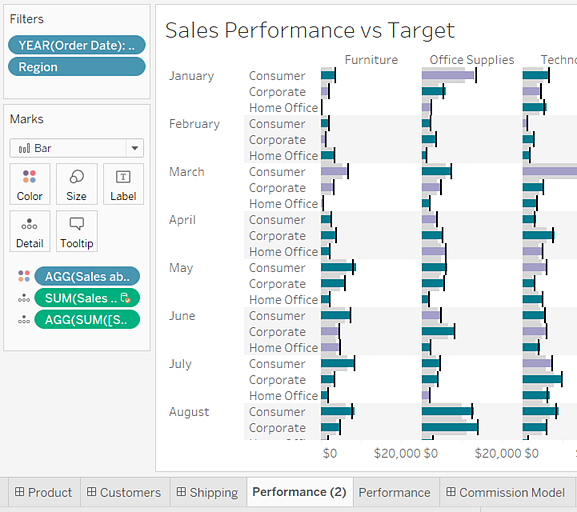
Task: Open the Tooltip marks card
Action: pyautogui.click(x=77, y=231)
